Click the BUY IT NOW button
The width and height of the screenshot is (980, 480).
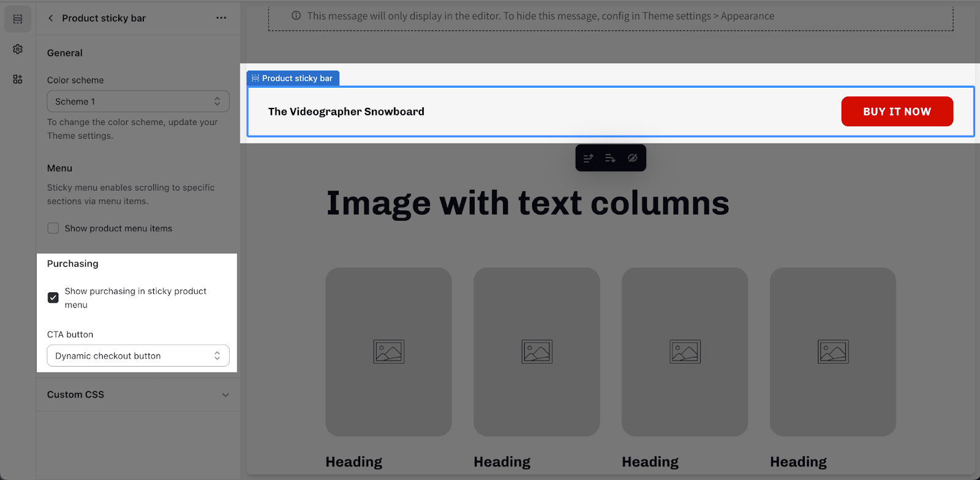tap(897, 112)
